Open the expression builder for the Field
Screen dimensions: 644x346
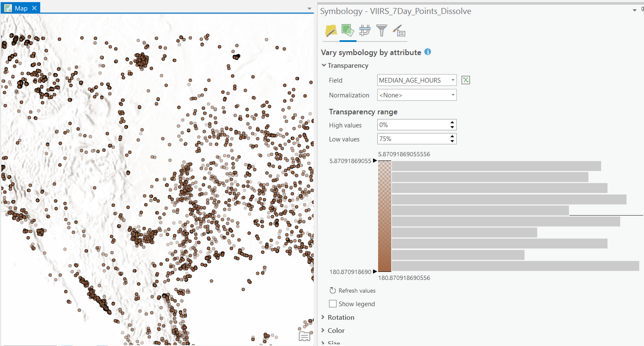tap(465, 80)
